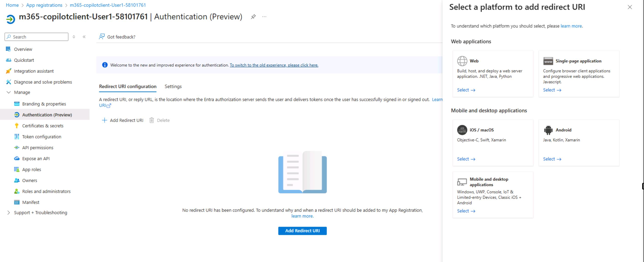Expand the Support + Troubleshooting section
Image resolution: width=644 pixels, height=262 pixels.
click(x=8, y=213)
